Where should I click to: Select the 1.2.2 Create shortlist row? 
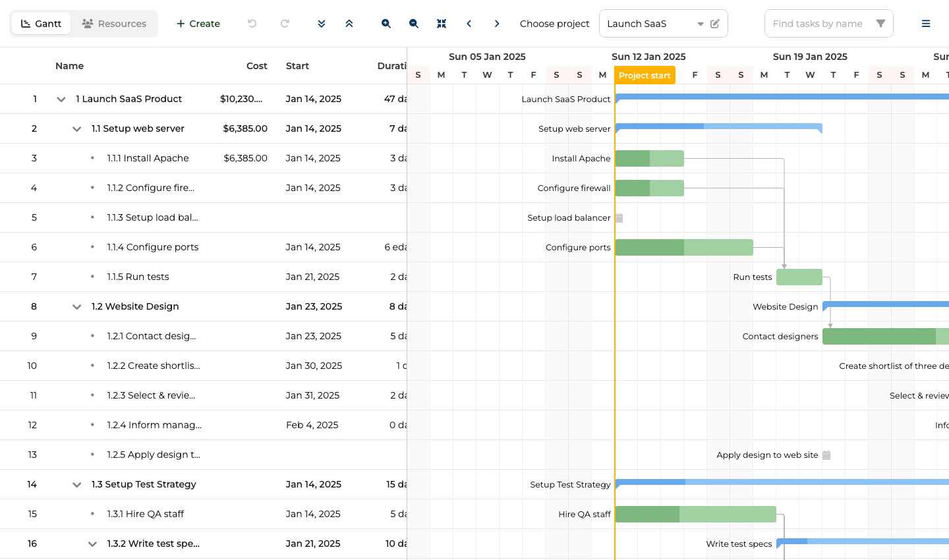(x=204, y=366)
